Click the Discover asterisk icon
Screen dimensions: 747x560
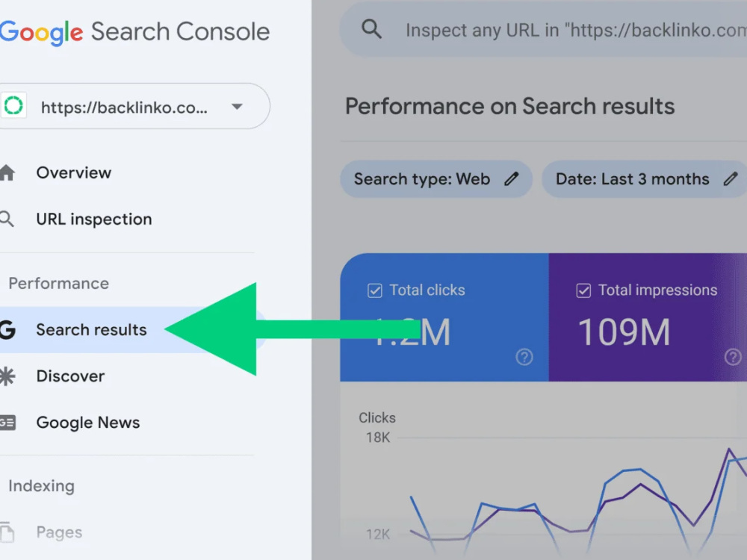(x=7, y=376)
